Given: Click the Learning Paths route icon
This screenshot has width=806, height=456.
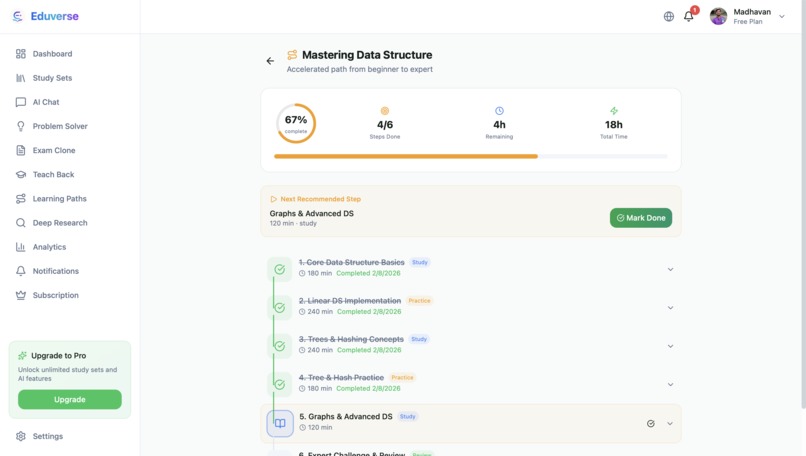Looking at the screenshot, I should [21, 198].
